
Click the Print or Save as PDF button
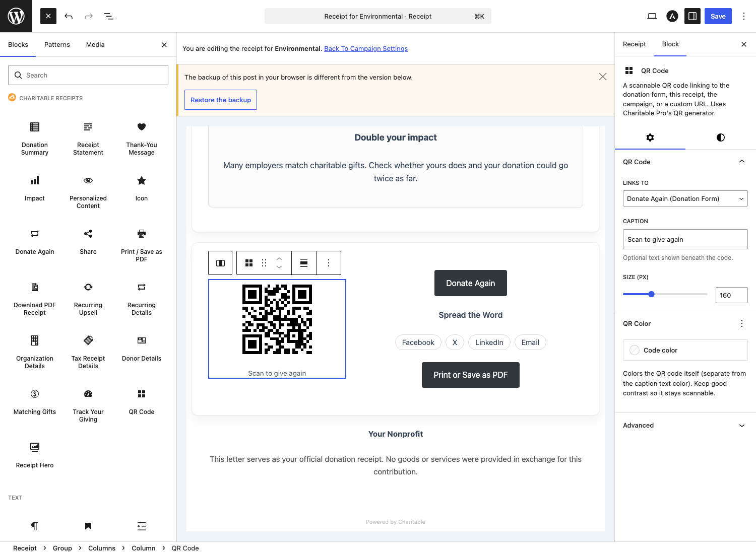coord(471,375)
